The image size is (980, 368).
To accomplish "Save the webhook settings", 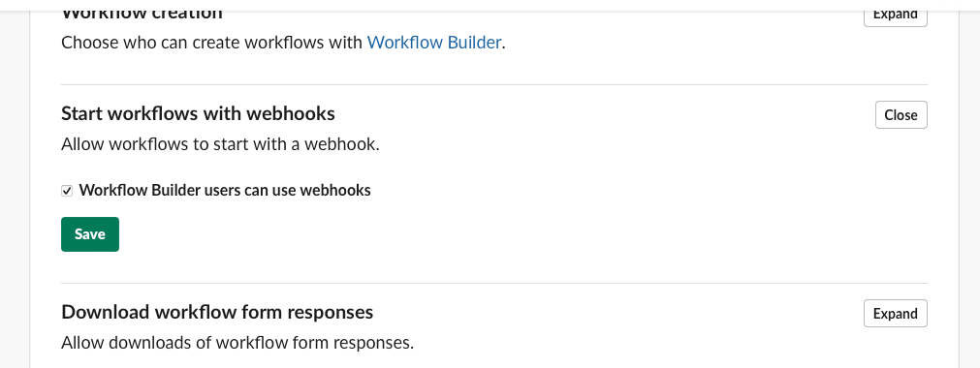I will pos(90,234).
